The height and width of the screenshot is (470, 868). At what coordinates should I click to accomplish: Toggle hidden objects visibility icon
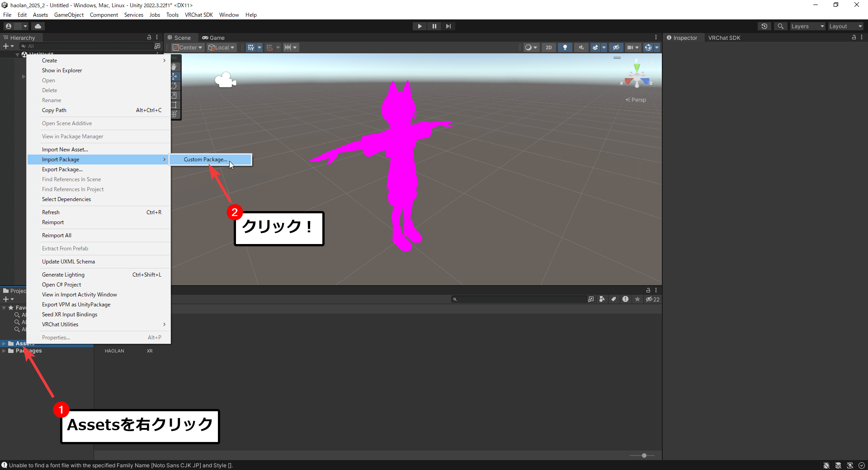[x=616, y=47]
